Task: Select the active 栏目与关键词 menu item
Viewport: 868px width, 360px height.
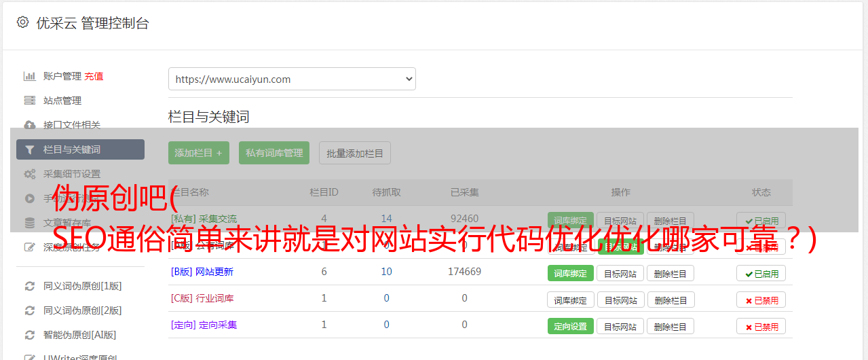Action: tap(80, 149)
